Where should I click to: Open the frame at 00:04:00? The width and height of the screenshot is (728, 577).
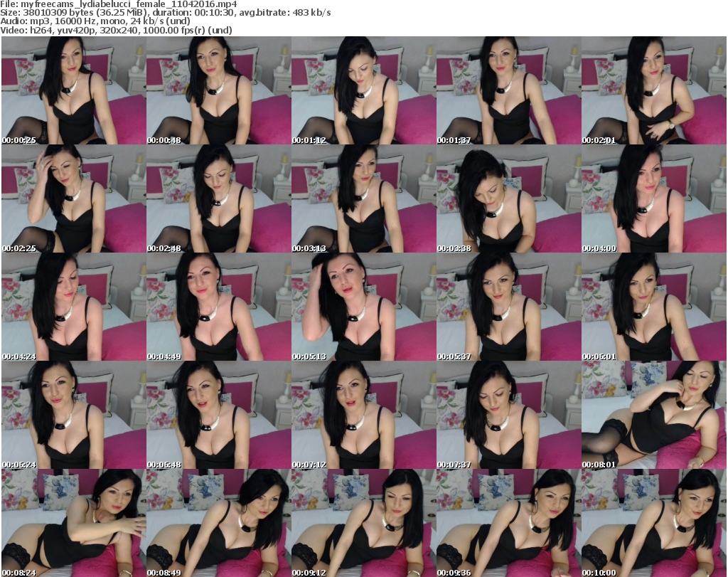654,198
